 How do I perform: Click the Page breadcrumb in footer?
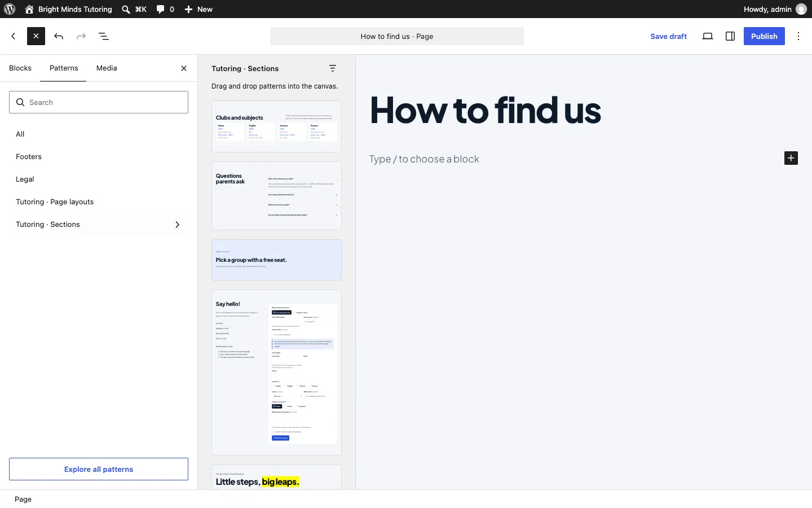tap(23, 499)
